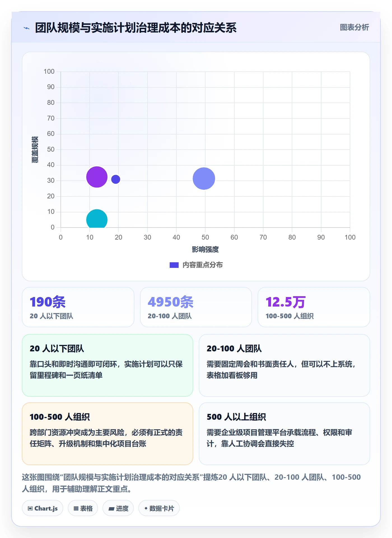Click the text 跨部门资源冲突成为主要风险
Screen dimensions: 392x538
(77, 432)
